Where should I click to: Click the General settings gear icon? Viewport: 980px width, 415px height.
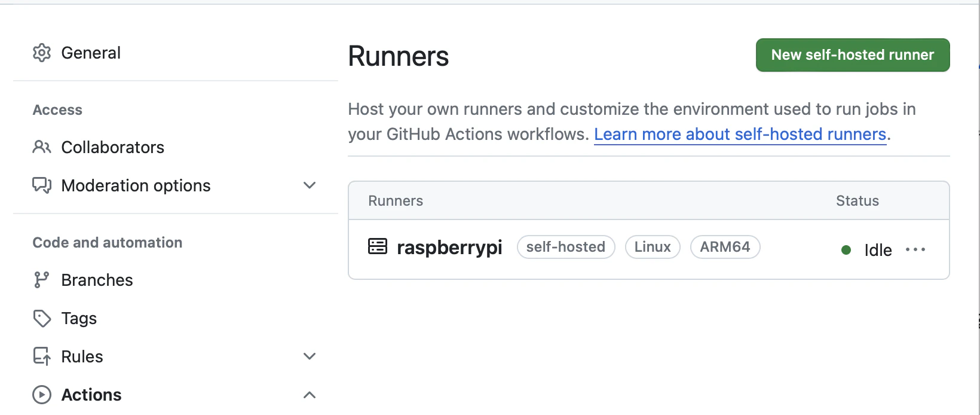[42, 53]
